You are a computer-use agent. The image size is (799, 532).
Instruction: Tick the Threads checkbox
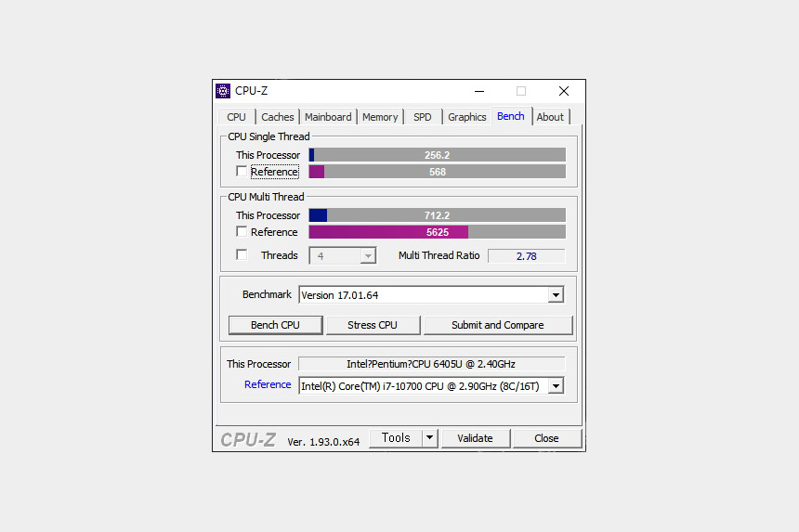click(x=242, y=254)
